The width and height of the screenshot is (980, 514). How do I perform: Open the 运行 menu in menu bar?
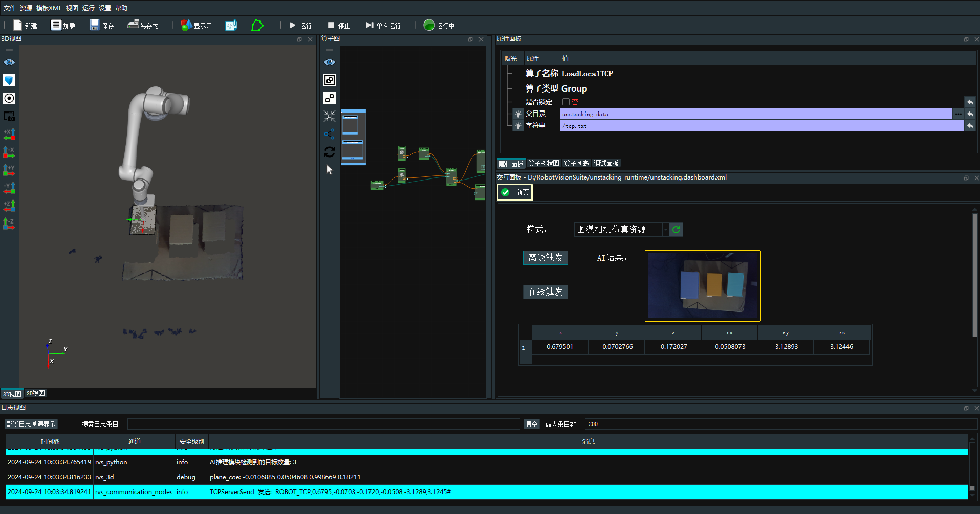pos(89,8)
